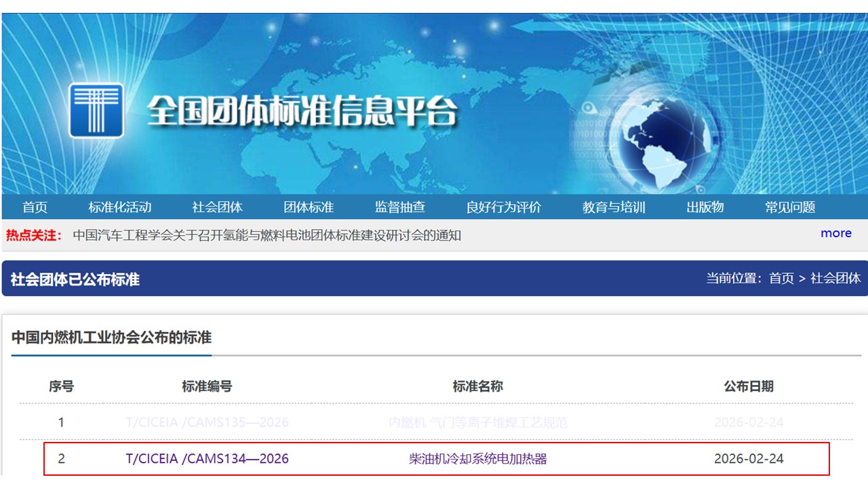
Task: Click the 公布日期 column header
Action: (x=749, y=386)
